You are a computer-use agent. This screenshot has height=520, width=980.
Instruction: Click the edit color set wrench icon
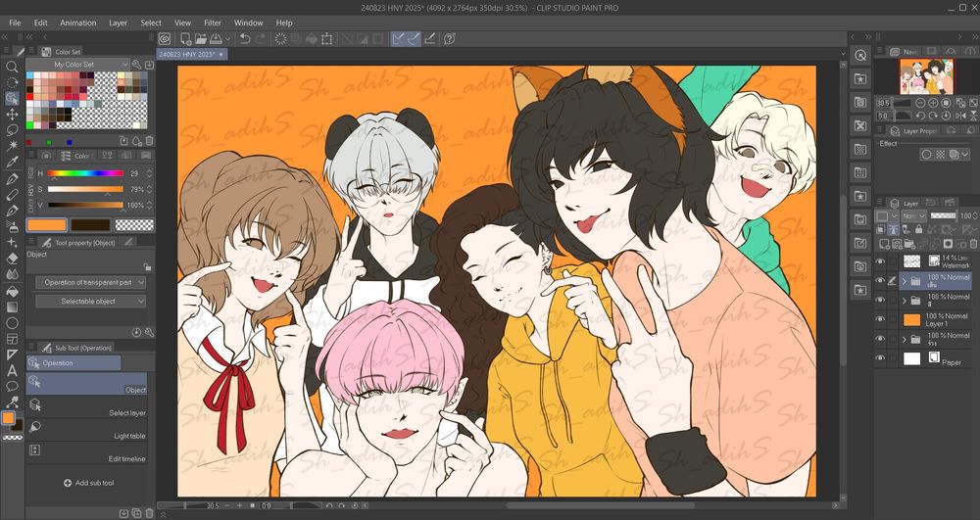click(x=137, y=65)
